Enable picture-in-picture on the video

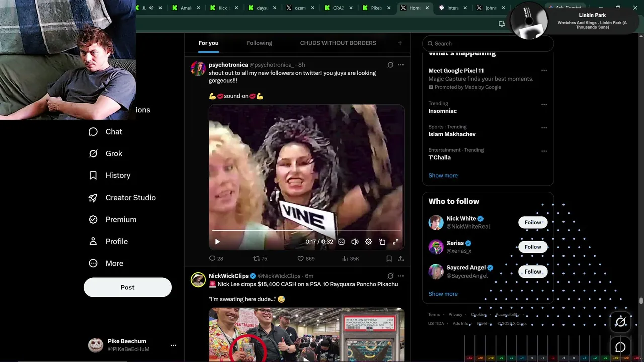point(382,242)
